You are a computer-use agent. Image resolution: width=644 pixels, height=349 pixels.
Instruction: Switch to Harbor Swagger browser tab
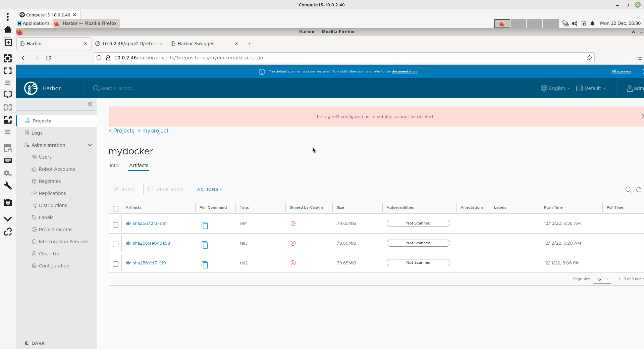click(196, 44)
